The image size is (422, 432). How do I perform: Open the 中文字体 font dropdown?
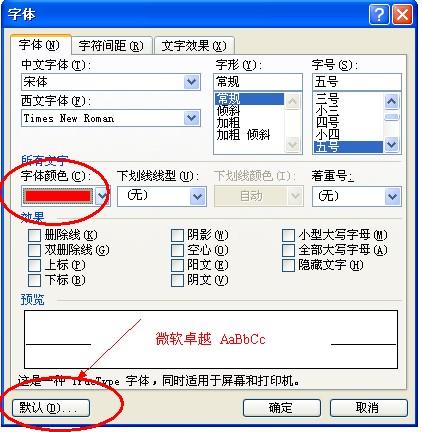[192, 82]
